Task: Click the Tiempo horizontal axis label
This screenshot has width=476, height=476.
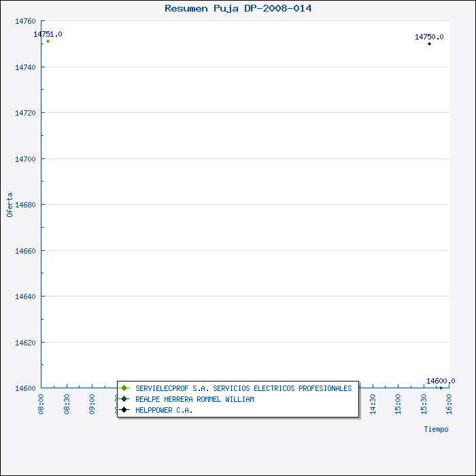Action: 436,429
